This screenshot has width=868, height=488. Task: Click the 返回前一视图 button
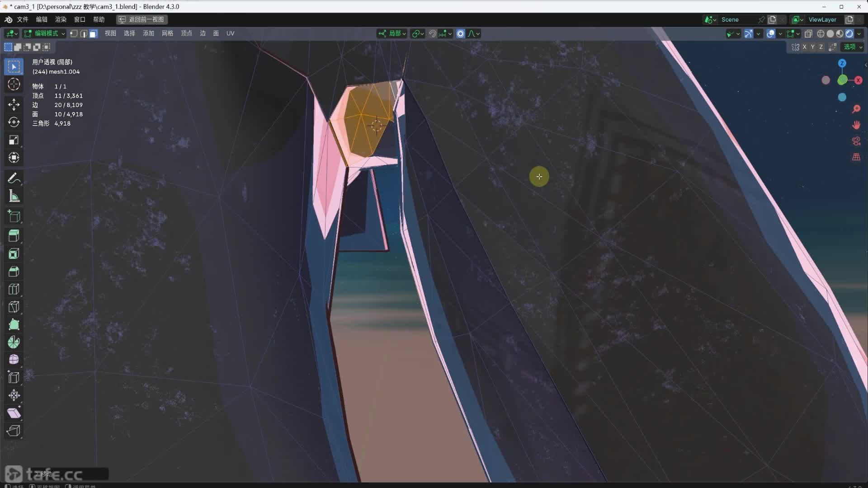142,19
